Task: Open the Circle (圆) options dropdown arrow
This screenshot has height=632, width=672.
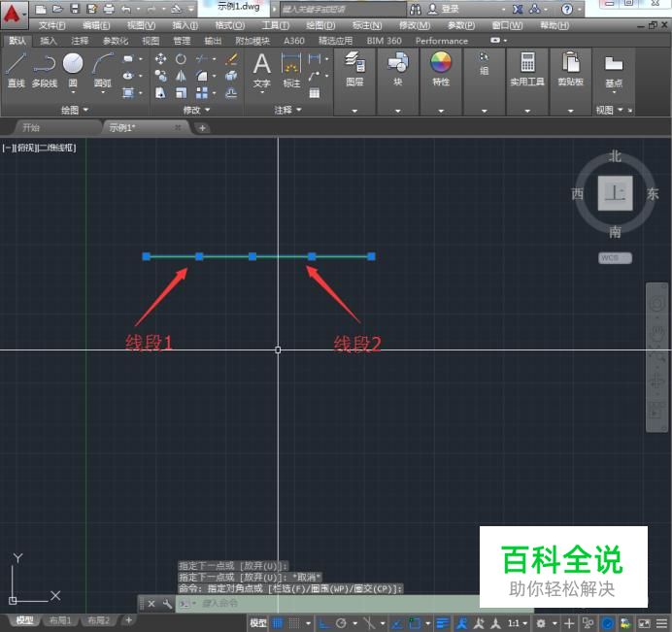Action: (x=73, y=92)
